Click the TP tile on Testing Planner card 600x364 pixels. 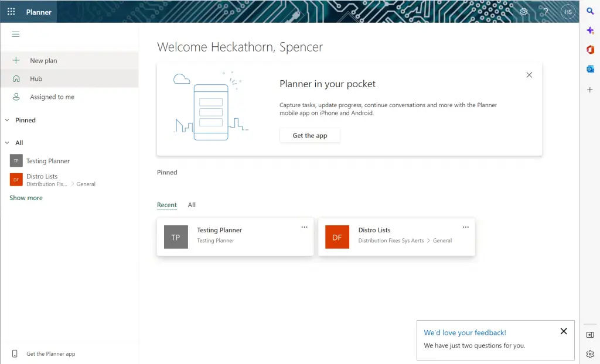coord(176,237)
